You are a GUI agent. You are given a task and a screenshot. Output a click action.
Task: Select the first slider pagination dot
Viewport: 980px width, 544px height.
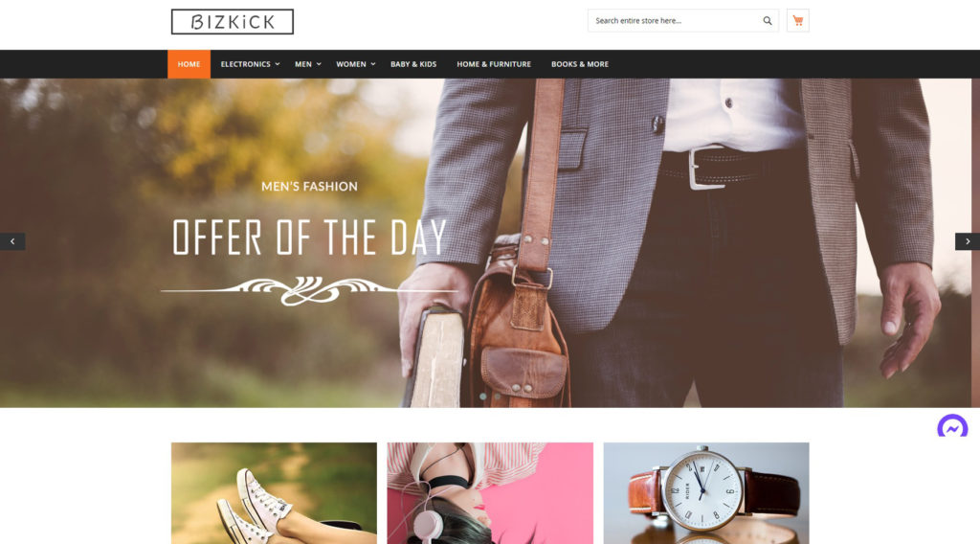tap(482, 396)
